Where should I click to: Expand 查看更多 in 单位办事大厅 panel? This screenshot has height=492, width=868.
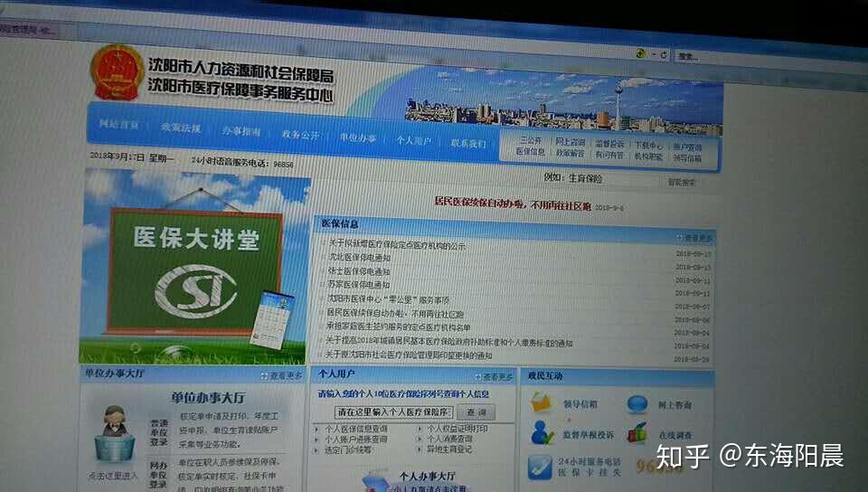tap(282, 375)
